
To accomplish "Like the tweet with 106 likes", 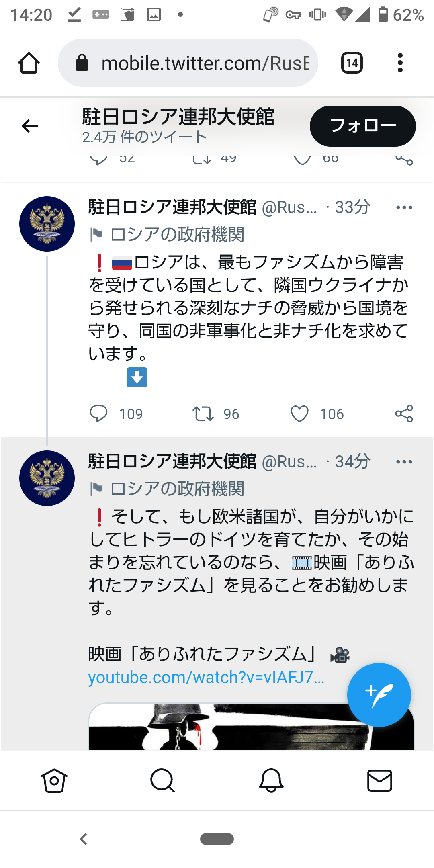I will 300,414.
